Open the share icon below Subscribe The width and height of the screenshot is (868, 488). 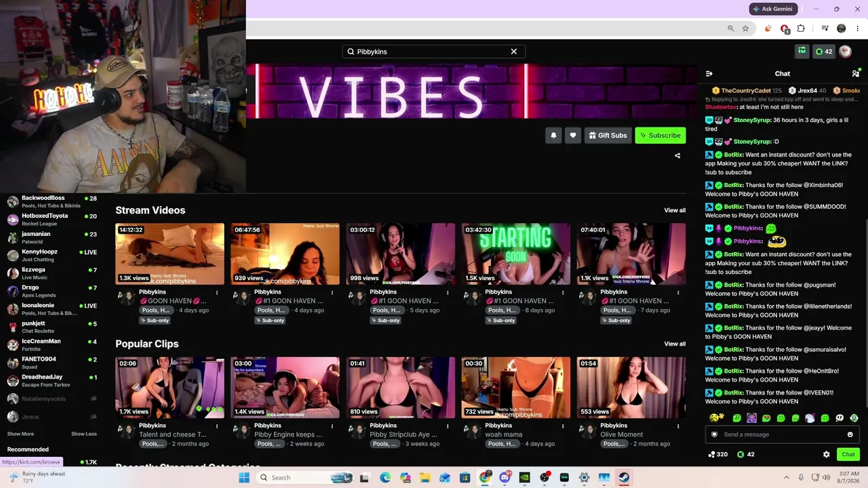click(x=677, y=156)
